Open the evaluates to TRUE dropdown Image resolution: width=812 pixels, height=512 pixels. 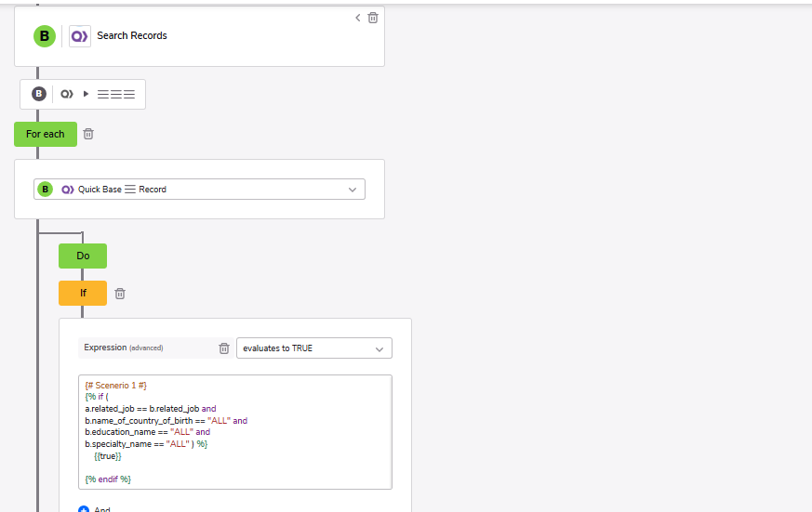click(314, 348)
